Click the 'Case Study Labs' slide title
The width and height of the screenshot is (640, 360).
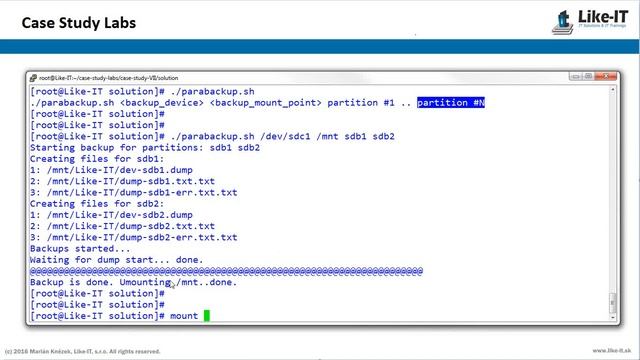click(79, 23)
